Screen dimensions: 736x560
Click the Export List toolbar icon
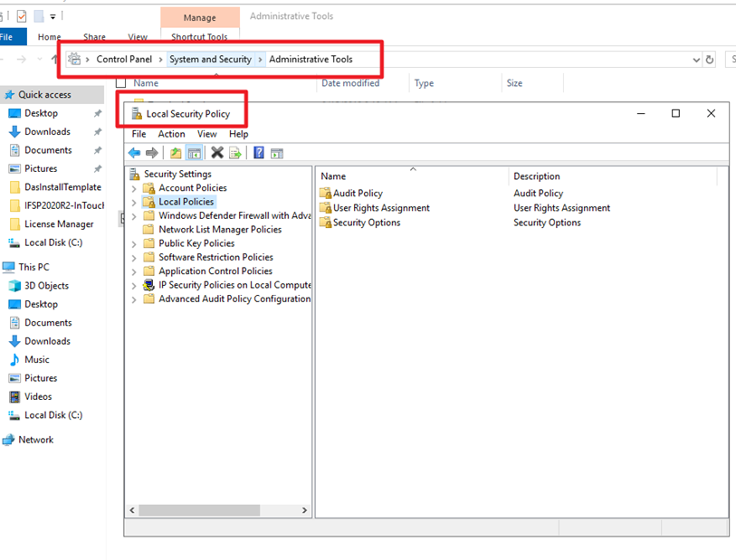(x=235, y=153)
